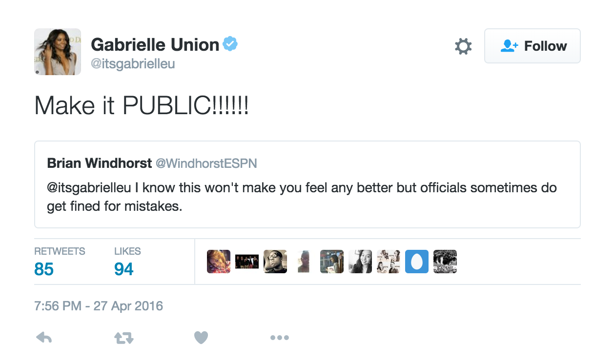Open the quoted Brian Windhorst tweet
Screen dimensions: 615x364
(x=307, y=184)
